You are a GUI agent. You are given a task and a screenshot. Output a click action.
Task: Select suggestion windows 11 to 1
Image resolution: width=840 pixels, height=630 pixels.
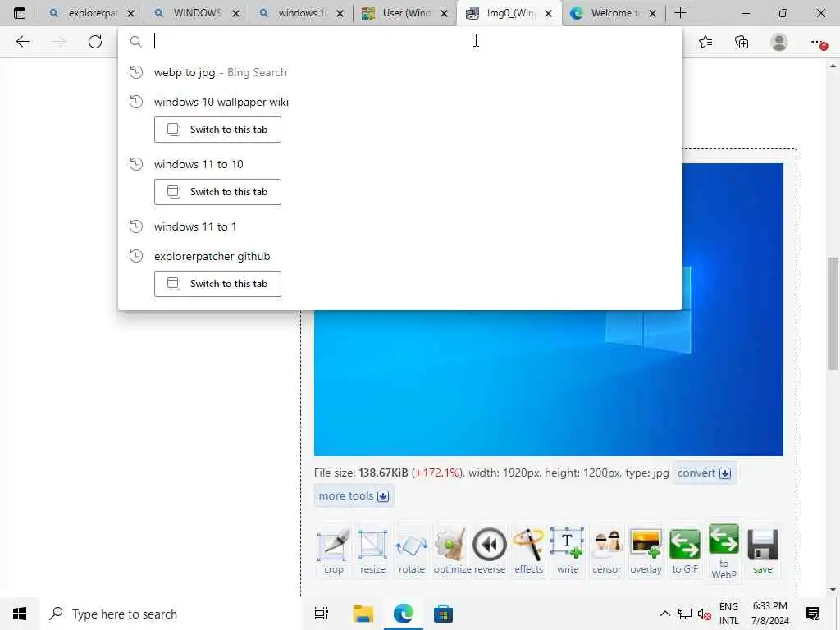(x=400, y=226)
